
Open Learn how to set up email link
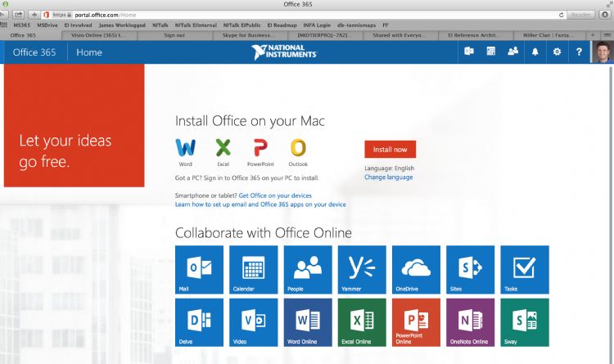pyautogui.click(x=260, y=204)
